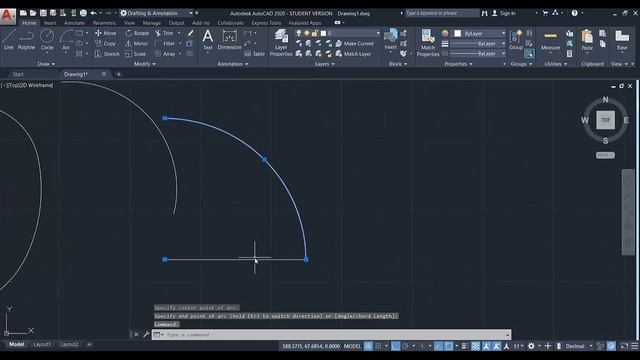The width and height of the screenshot is (640, 360).
Task: Activate the Mirror command
Action: click(x=136, y=43)
